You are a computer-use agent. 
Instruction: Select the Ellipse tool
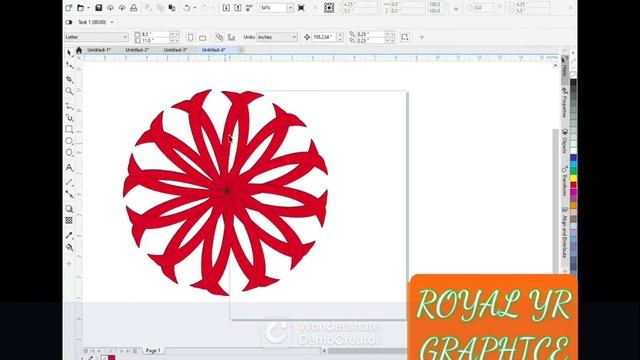69,141
